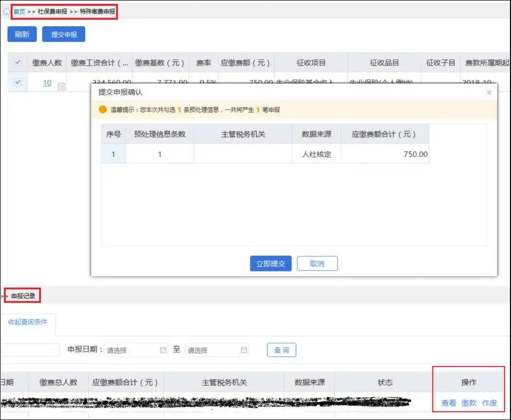Click the orange warning tip icon
This screenshot has width=511, height=420.
coord(103,110)
